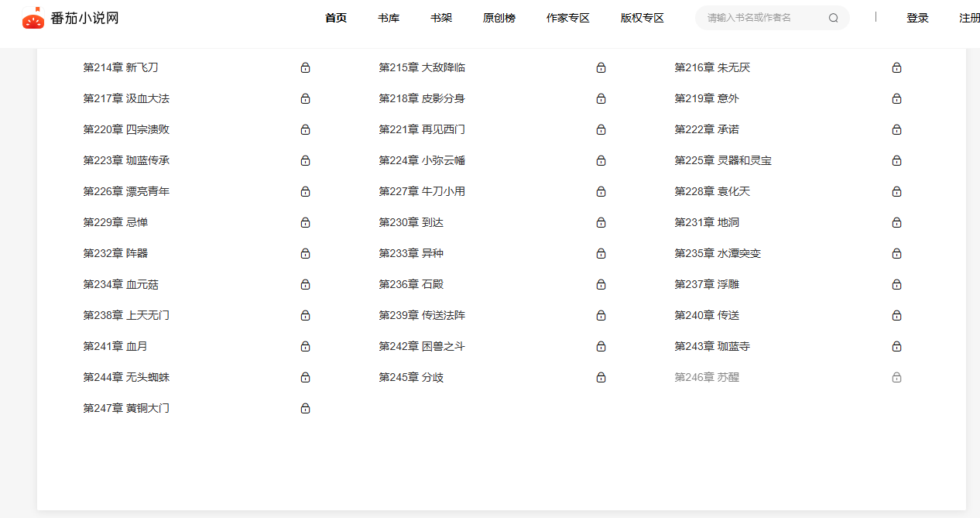980x518 pixels.
Task: Focus the book or author search field
Action: [x=762, y=18]
